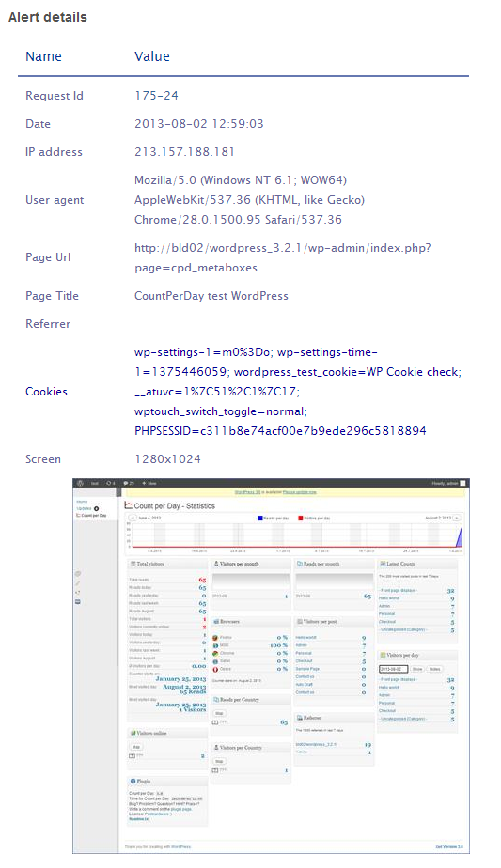
Task: Click the 'Referrer' row label
Action: pyautogui.click(x=48, y=324)
